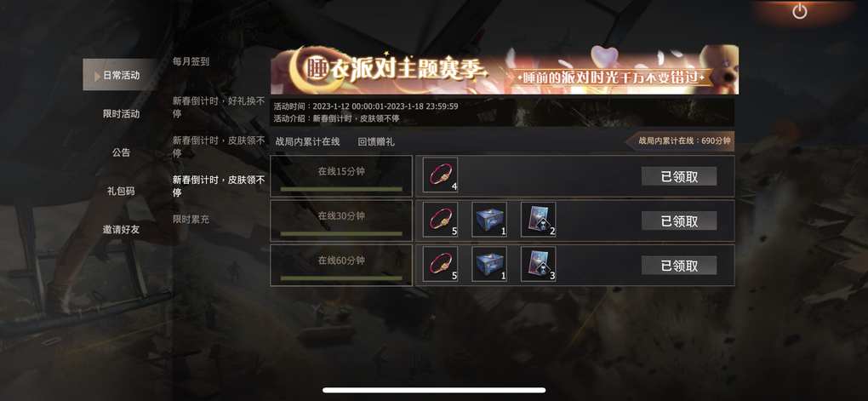
Task: Tap the power icon in the top right
Action: pos(799,12)
